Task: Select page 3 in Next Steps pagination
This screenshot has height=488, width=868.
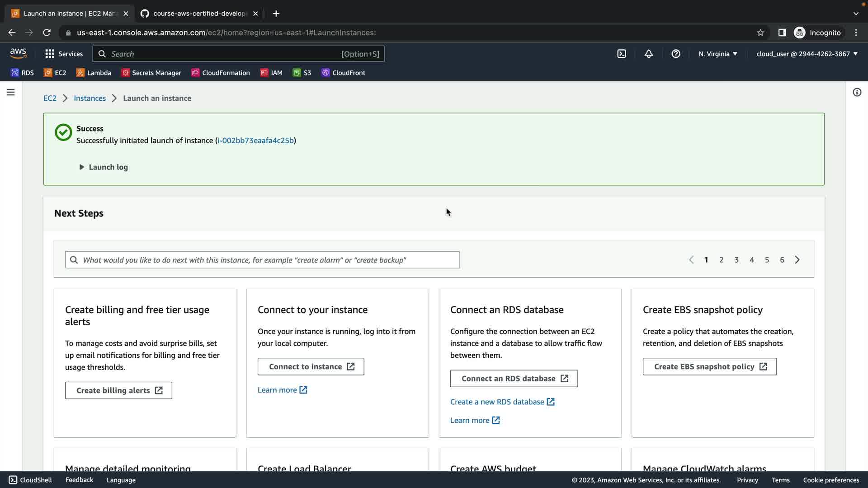Action: 736,260
